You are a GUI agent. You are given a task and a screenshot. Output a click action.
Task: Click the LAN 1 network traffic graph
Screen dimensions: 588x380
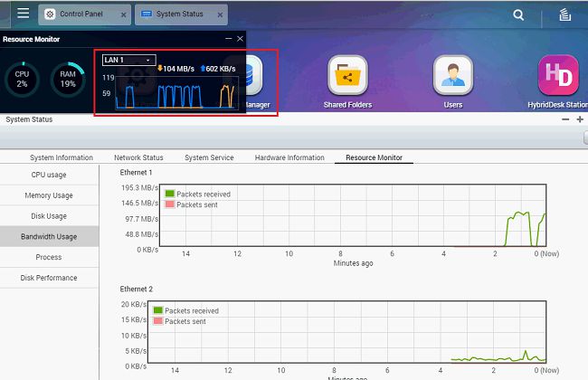[176, 92]
